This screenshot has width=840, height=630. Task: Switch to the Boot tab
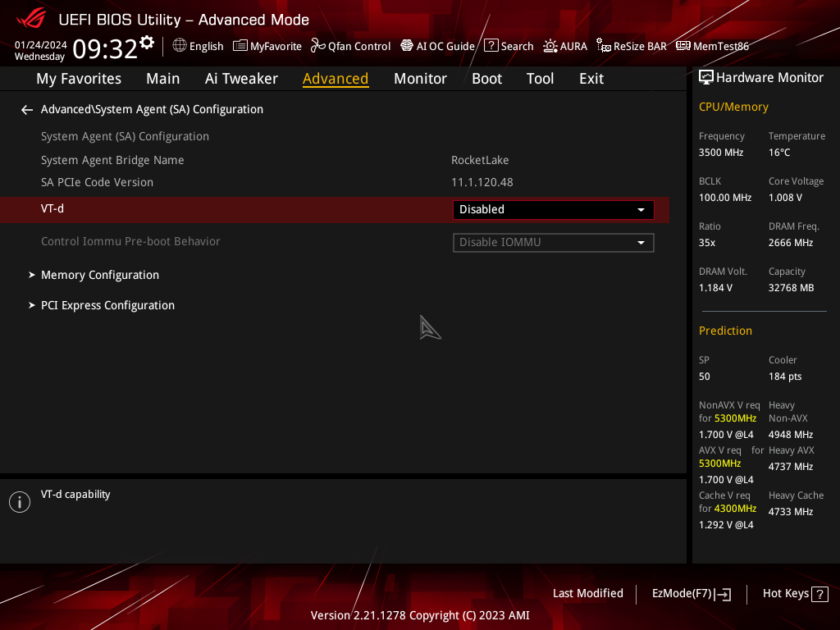(x=486, y=79)
